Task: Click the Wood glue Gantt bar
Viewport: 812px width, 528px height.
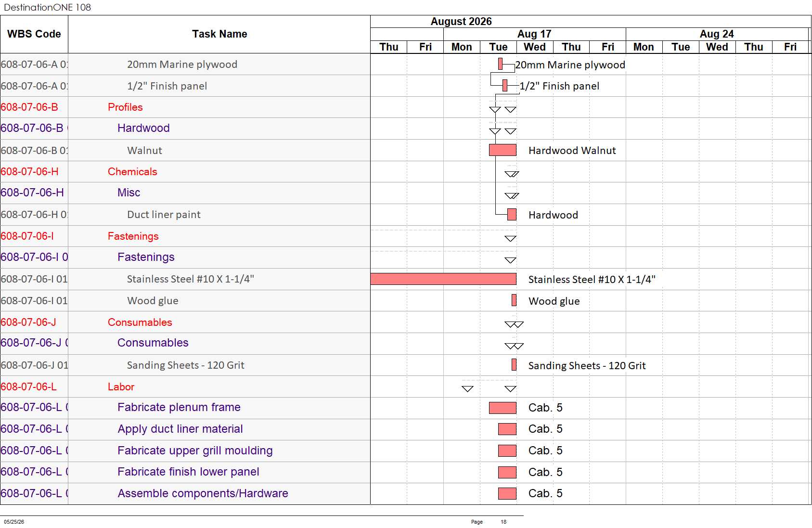Action: point(514,300)
